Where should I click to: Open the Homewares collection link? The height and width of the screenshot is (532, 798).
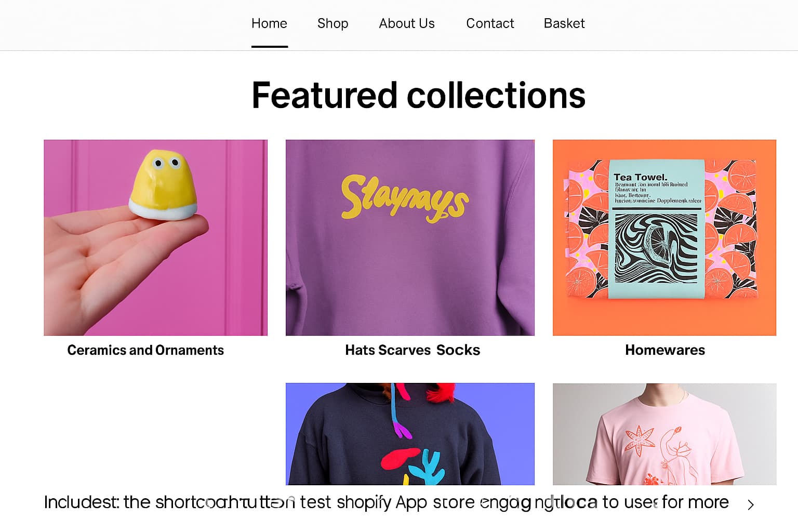(664, 350)
